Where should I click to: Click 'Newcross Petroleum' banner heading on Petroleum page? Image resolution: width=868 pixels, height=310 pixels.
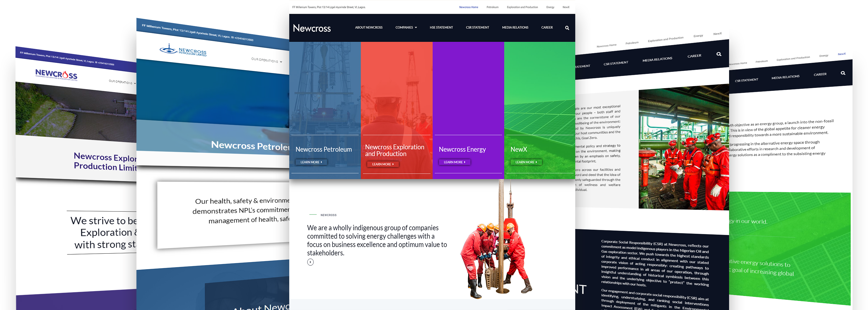(250, 146)
